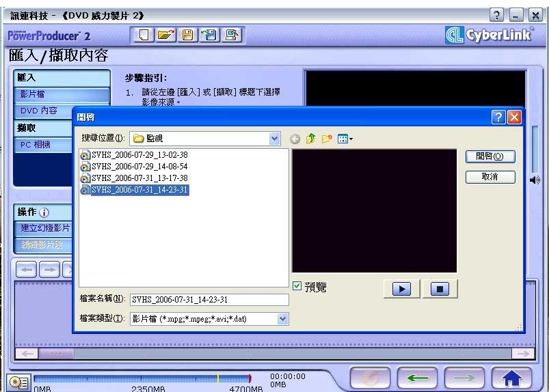
Task: Click the home button
Action: [511, 378]
